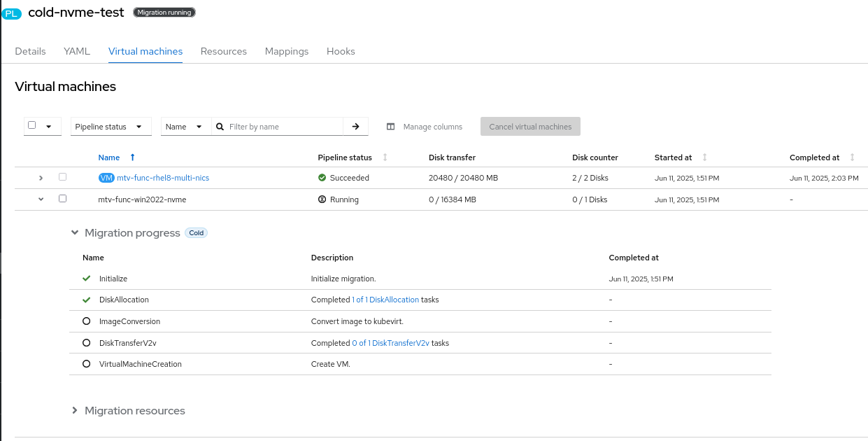Select the mtv-func-rhel8-multi-nics row checkbox
This screenshot has height=441, width=868.
coord(62,177)
